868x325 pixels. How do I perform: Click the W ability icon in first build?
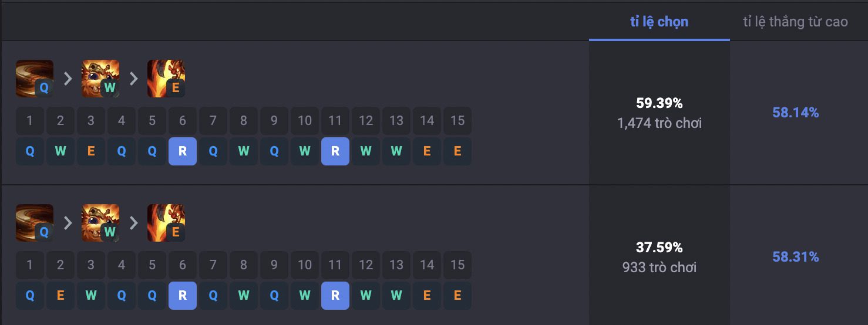click(100, 79)
